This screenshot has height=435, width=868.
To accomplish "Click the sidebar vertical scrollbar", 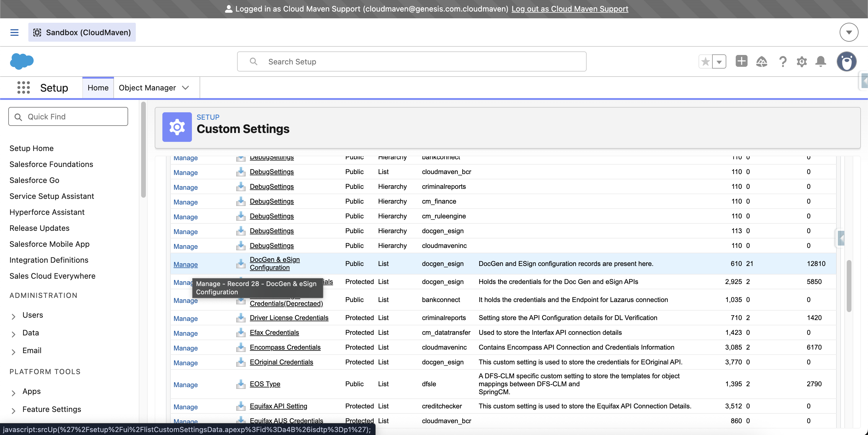I will pos(143,150).
